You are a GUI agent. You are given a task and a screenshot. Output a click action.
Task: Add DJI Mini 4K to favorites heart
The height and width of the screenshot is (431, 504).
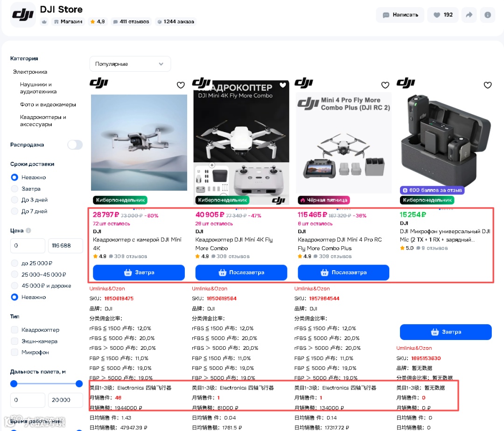(181, 85)
